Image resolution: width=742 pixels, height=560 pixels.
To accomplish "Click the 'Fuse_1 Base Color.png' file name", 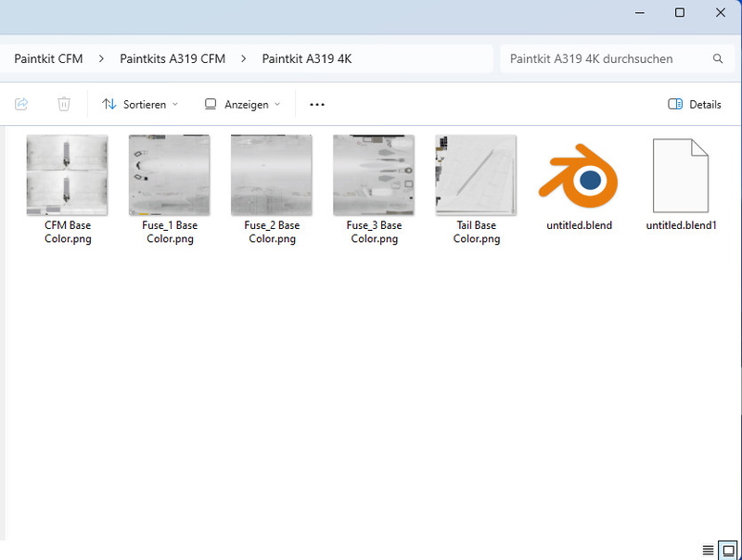I will coord(170,232).
